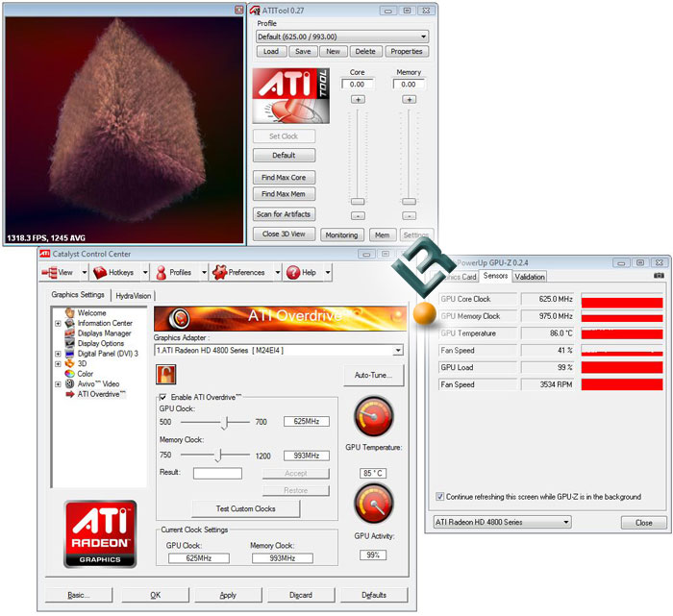Click the Mem button in ATITool
The width and height of the screenshot is (673, 616).
(x=382, y=235)
